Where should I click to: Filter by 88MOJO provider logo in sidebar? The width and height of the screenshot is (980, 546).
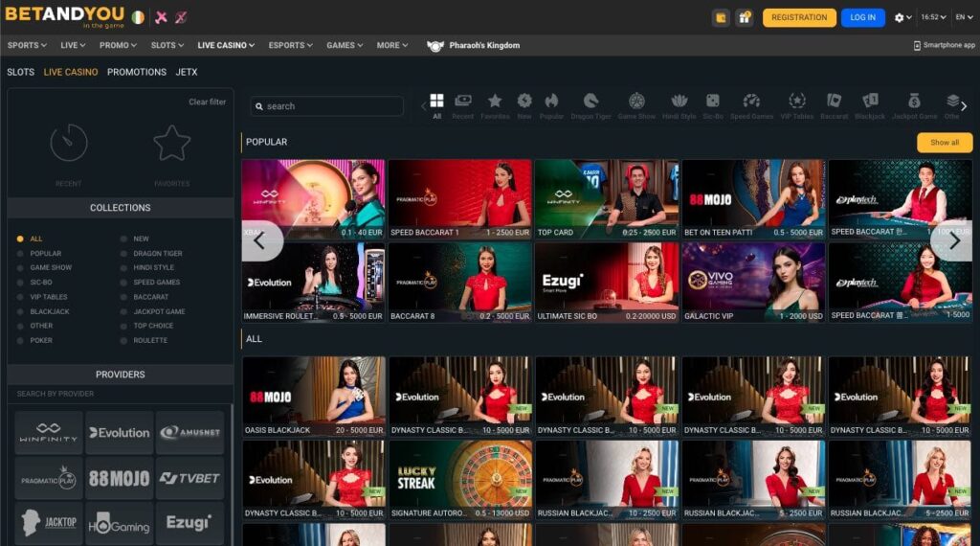(x=120, y=478)
